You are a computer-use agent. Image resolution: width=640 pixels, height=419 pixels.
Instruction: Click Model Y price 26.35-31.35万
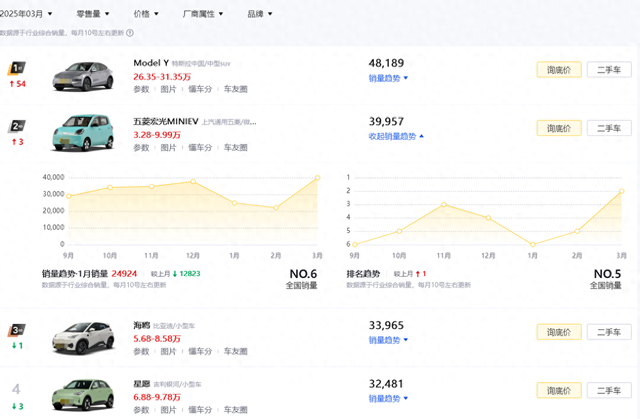click(x=162, y=77)
